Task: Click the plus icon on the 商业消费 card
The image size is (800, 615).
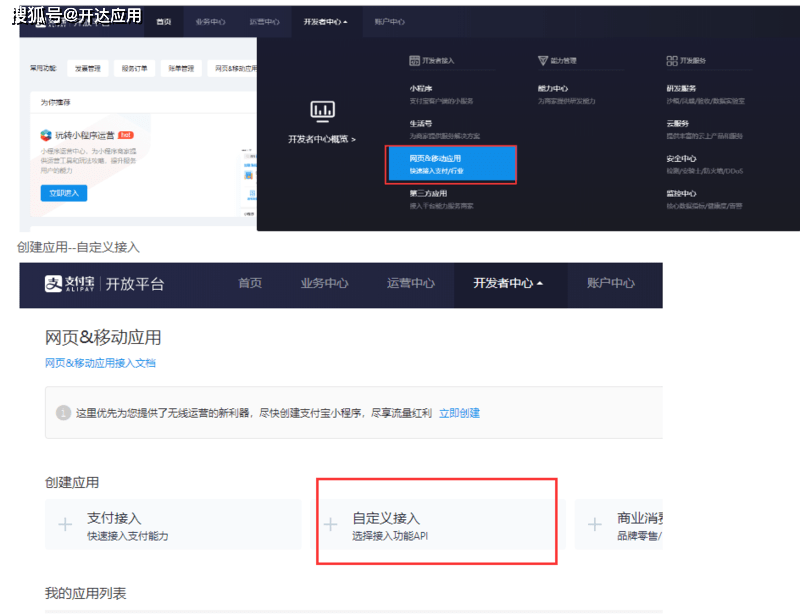Action: click(x=594, y=524)
